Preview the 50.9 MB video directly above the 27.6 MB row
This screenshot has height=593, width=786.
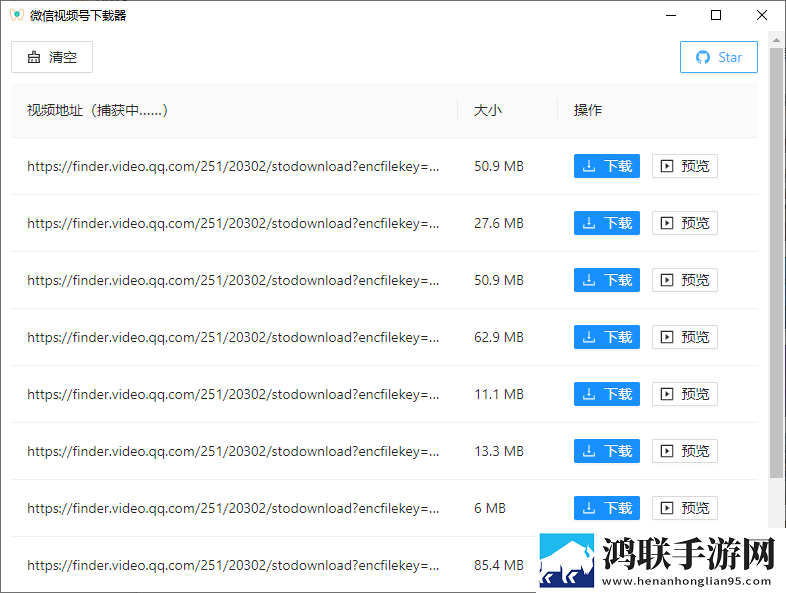pyautogui.click(x=685, y=166)
